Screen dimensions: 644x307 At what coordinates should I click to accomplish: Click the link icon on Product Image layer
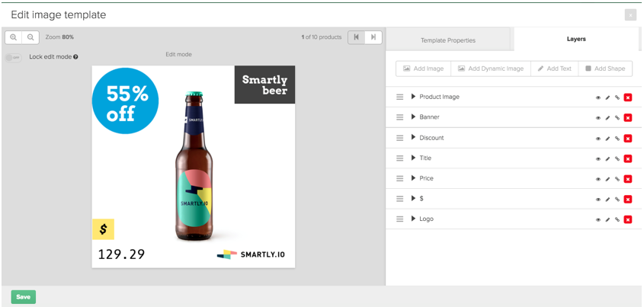(x=617, y=98)
